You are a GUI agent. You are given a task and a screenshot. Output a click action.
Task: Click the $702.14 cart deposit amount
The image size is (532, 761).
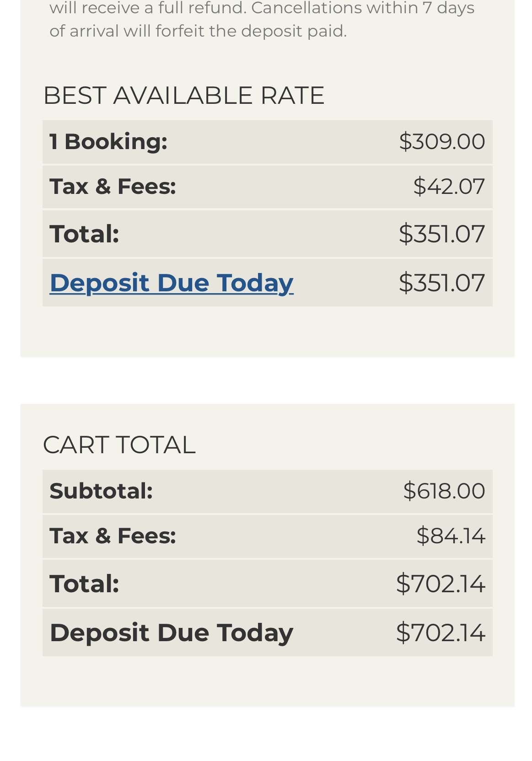(x=441, y=632)
